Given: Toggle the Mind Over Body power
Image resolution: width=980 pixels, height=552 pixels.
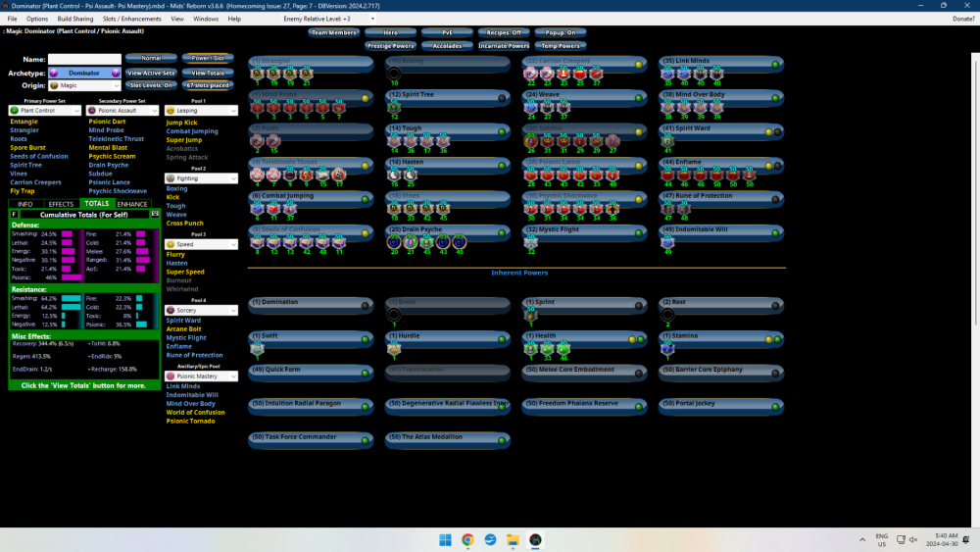Looking at the screenshot, I should 775,98.
